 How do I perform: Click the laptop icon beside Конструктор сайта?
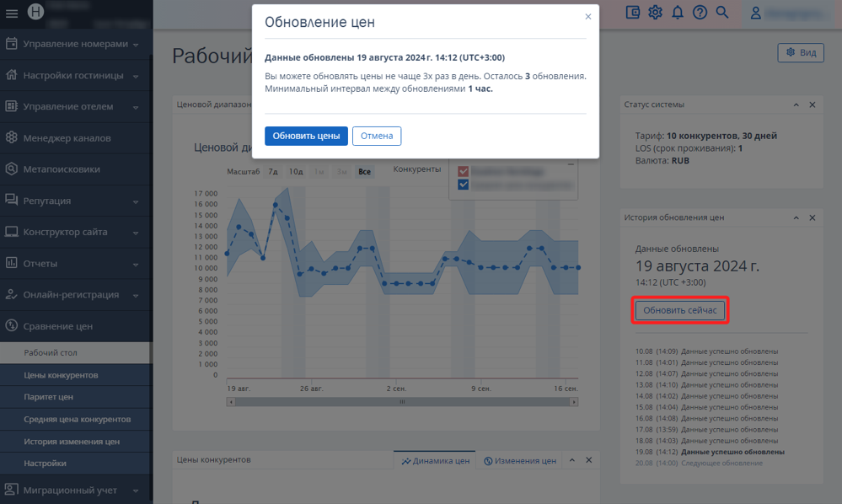point(11,231)
